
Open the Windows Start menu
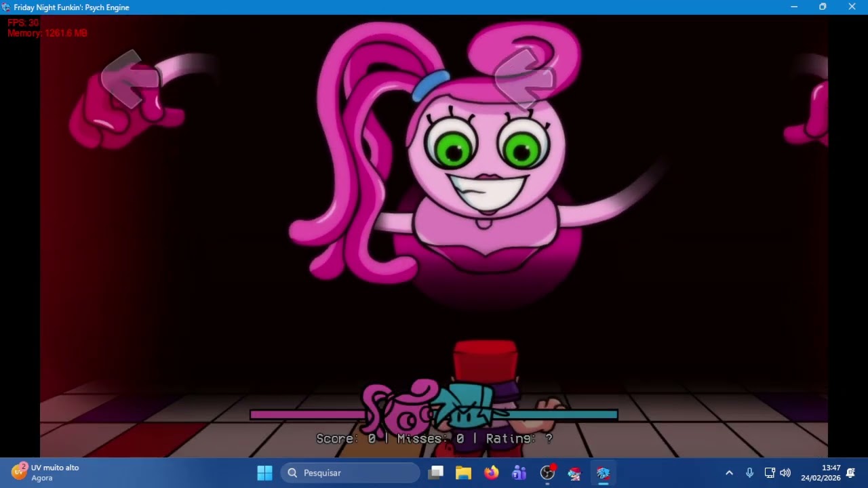(x=264, y=472)
